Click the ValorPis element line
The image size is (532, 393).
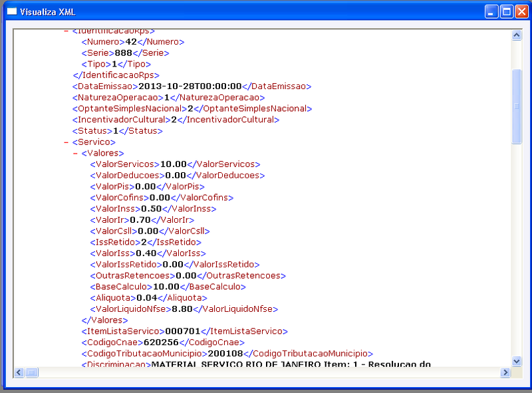coord(147,187)
